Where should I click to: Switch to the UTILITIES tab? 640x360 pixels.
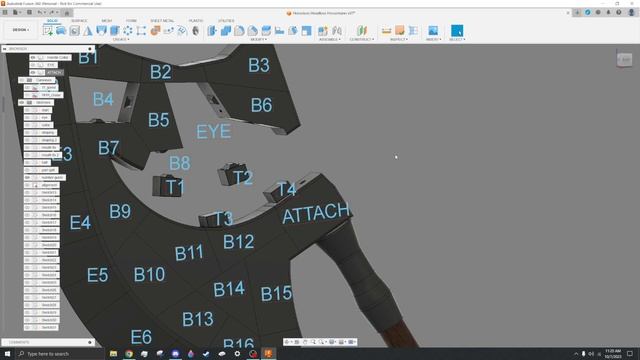(226, 20)
